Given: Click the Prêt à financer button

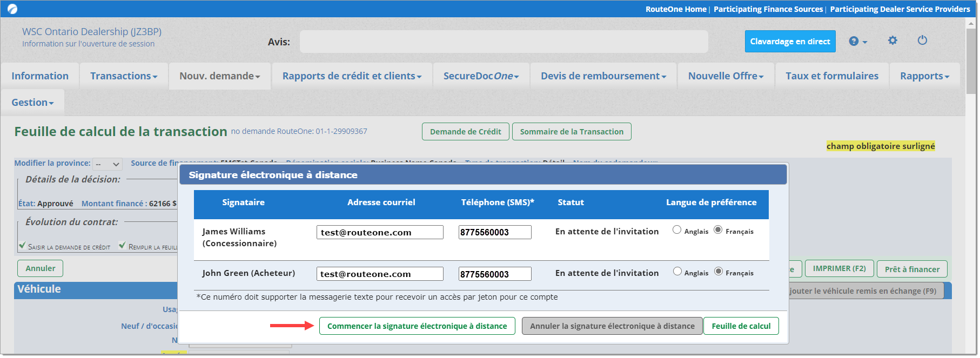Looking at the screenshot, I should click(x=912, y=269).
